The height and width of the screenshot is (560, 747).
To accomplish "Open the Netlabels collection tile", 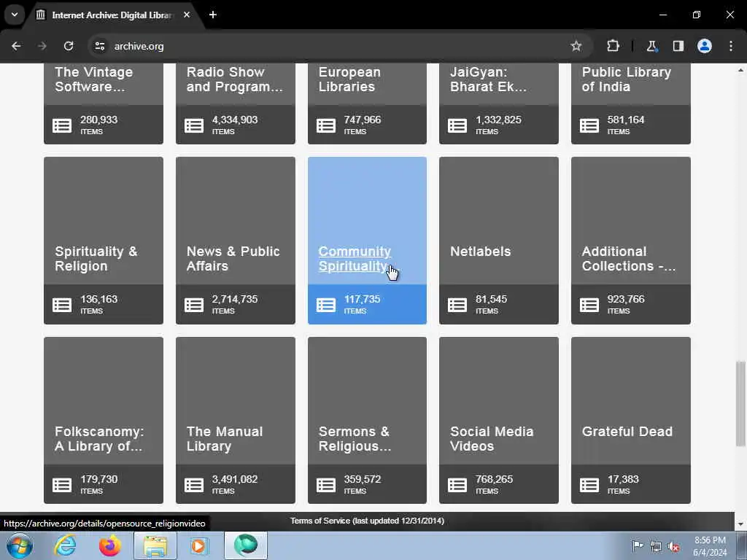I will tap(499, 241).
